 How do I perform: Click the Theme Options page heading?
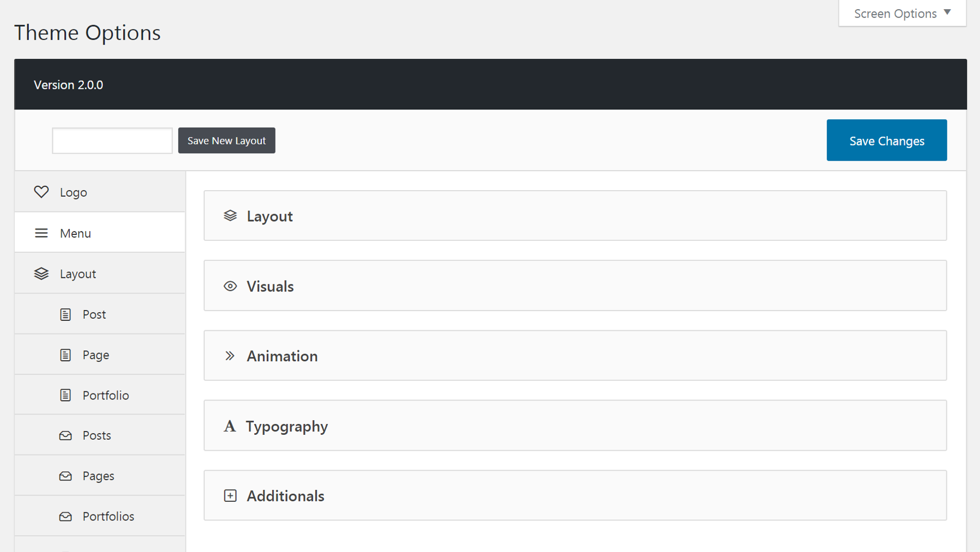[87, 33]
